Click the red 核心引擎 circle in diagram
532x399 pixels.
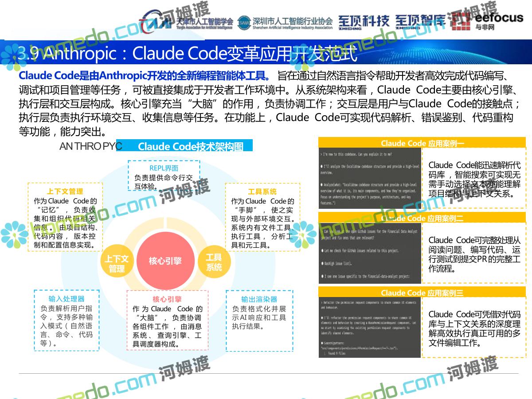[165, 261]
